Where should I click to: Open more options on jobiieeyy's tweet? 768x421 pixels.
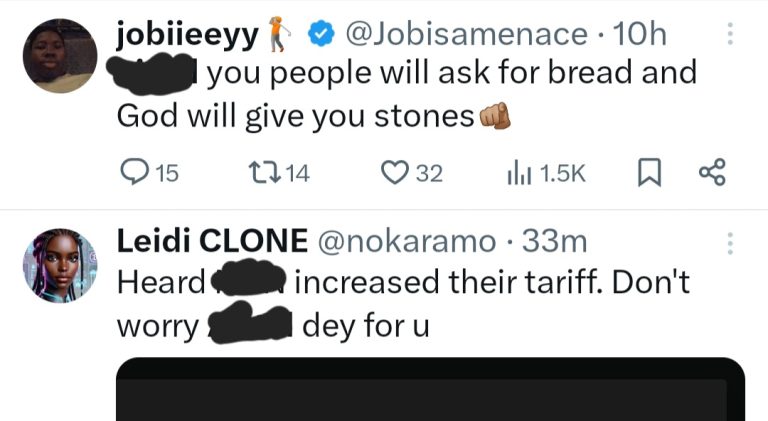pyautogui.click(x=730, y=35)
